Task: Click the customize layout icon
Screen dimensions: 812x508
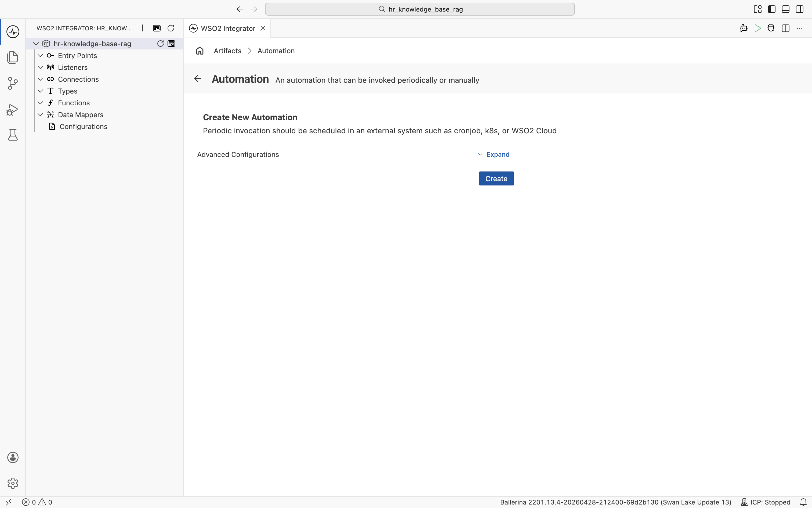Action: tap(758, 9)
